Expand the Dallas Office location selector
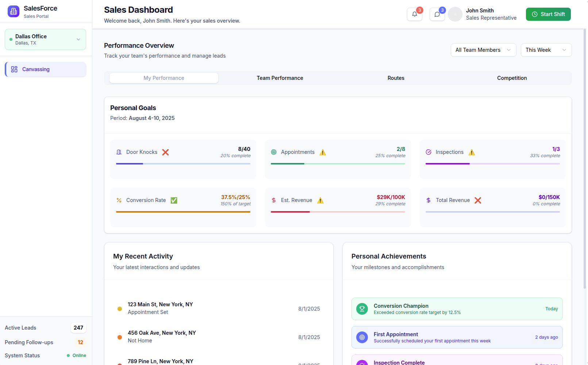This screenshot has height=365, width=588. coord(45,39)
